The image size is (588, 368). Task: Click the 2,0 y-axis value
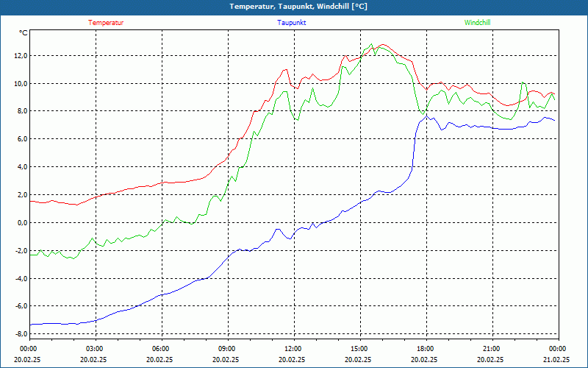coord(23,194)
